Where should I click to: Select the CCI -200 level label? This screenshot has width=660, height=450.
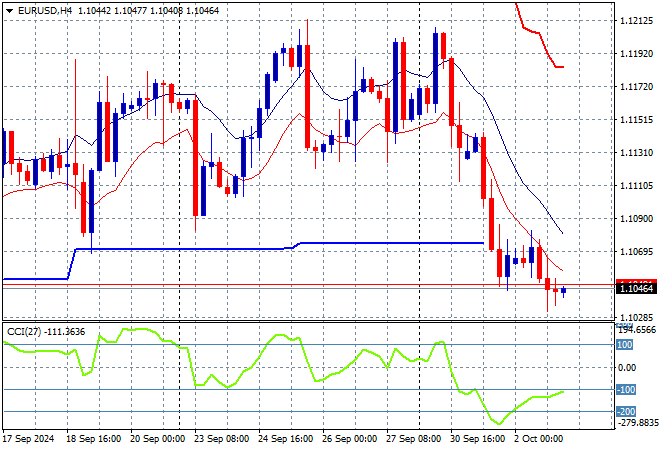pos(626,411)
